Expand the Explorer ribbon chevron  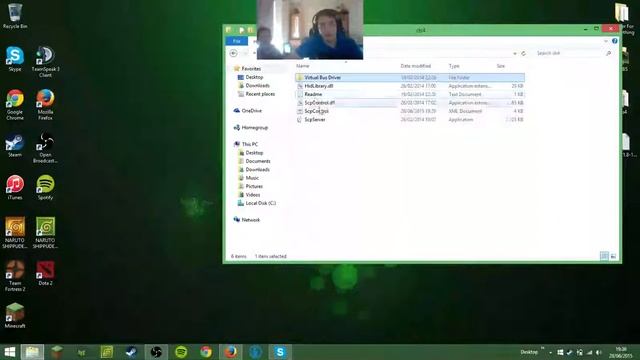(x=606, y=41)
